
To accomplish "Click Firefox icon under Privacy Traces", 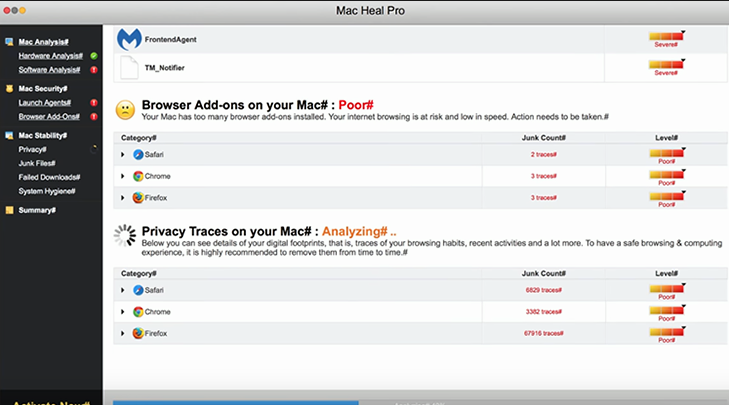I will (138, 333).
